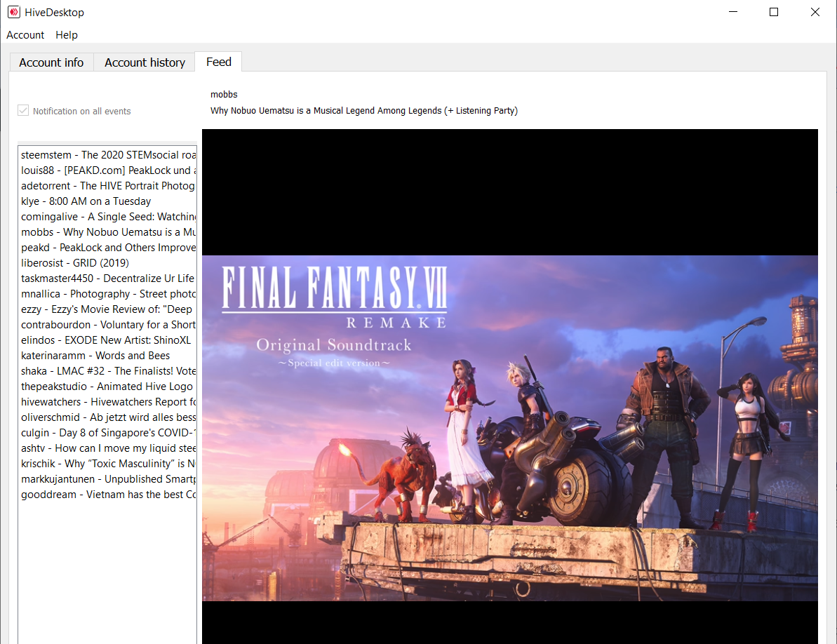Toggle Notification on all events checkbox

click(23, 110)
